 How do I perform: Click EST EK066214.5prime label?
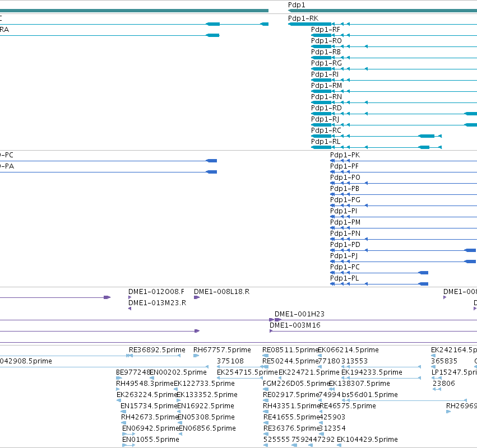[x=348, y=350]
